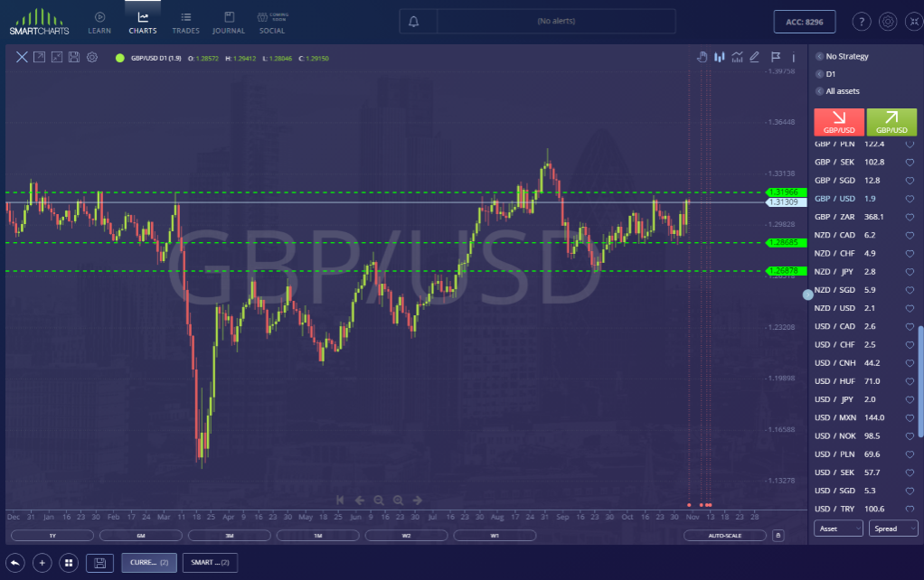Image resolution: width=924 pixels, height=580 pixels.
Task: Toggle favorite heart for USD / JPY
Action: pos(910,399)
